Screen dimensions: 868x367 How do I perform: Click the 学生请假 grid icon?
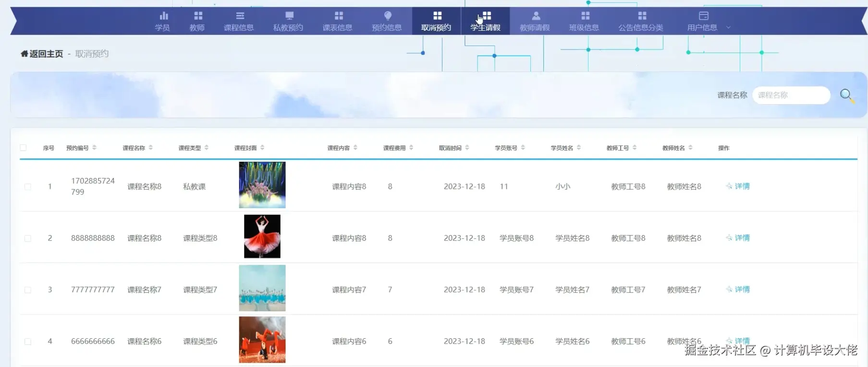(487, 16)
